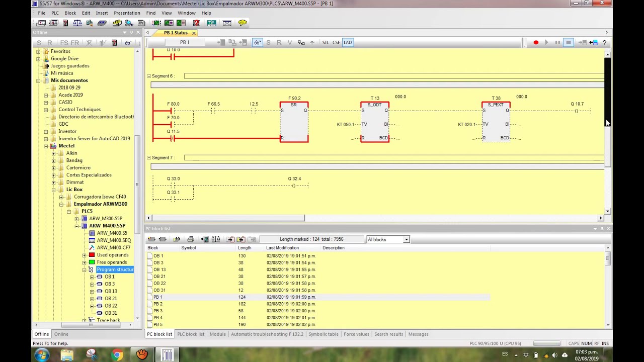644x362 pixels.
Task: Click the play arrow in the PB 1 toolbar
Action: (x=546, y=42)
